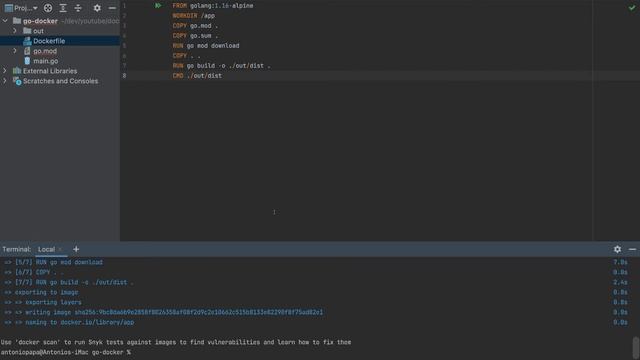Collapse the go-docker root folder
Viewport: 640px width, 360px height.
click(5, 20)
